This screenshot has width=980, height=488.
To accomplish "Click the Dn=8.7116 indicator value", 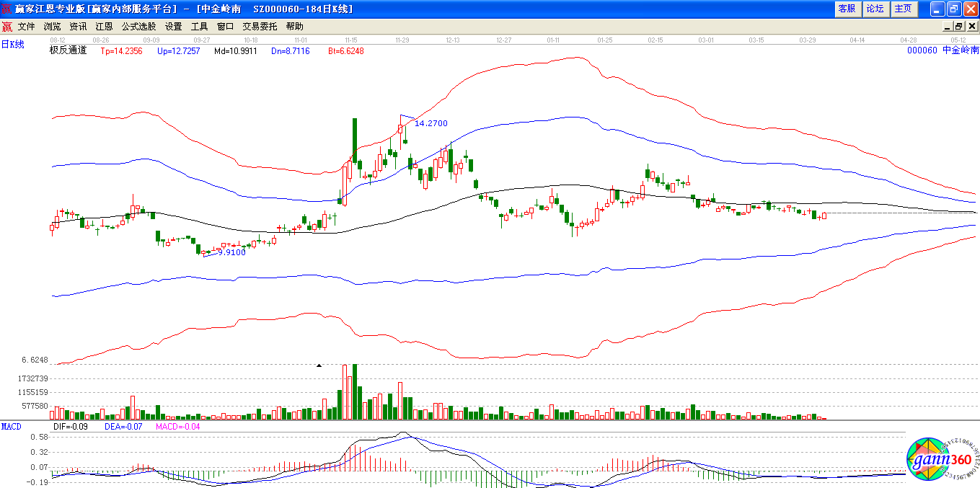I will tap(291, 51).
